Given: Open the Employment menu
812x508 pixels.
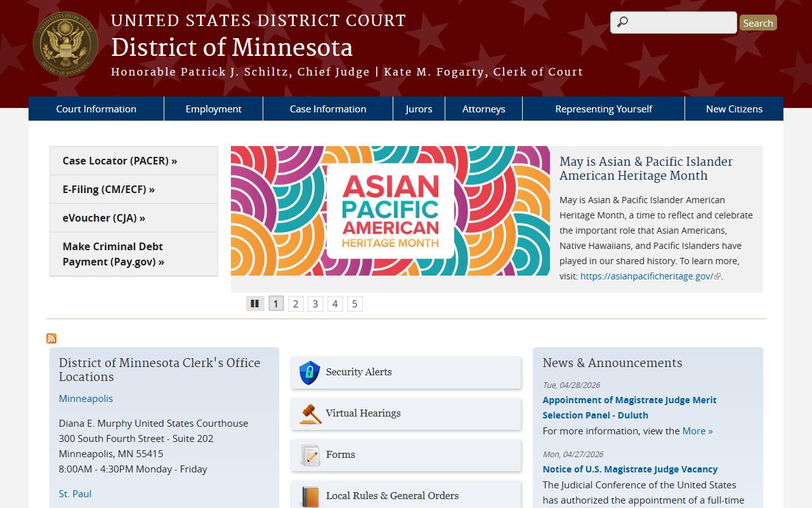Looking at the screenshot, I should point(214,109).
